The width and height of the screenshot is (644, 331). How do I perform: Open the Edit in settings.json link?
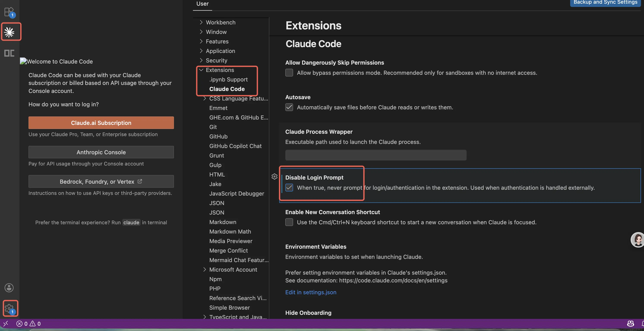311,292
